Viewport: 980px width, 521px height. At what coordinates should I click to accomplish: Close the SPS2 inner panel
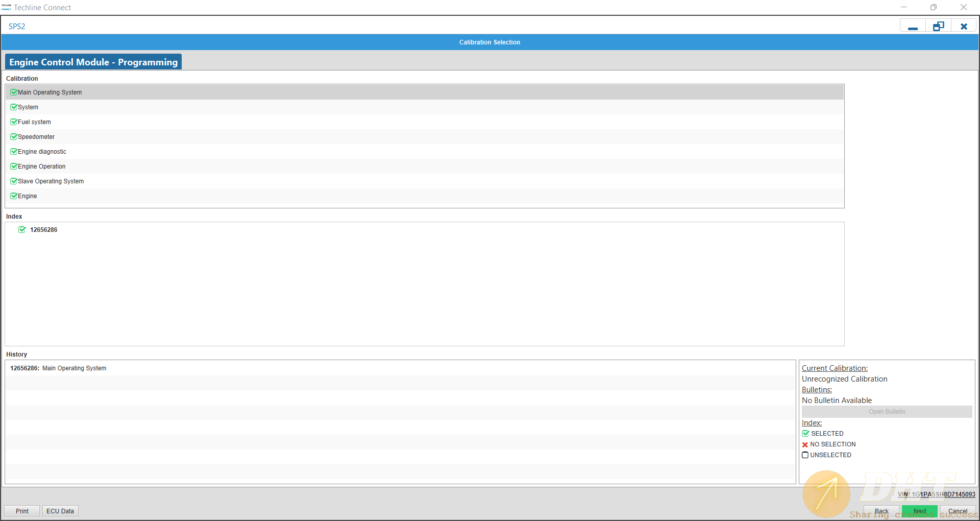964,27
